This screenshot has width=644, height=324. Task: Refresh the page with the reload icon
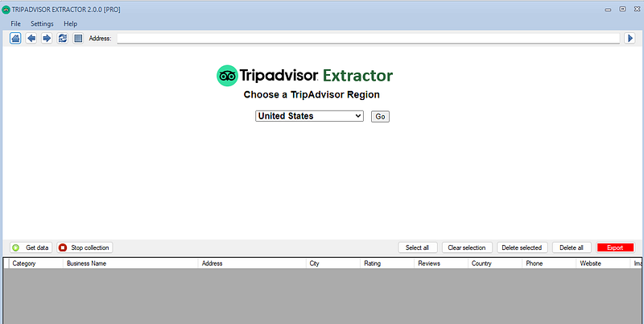[x=63, y=38]
